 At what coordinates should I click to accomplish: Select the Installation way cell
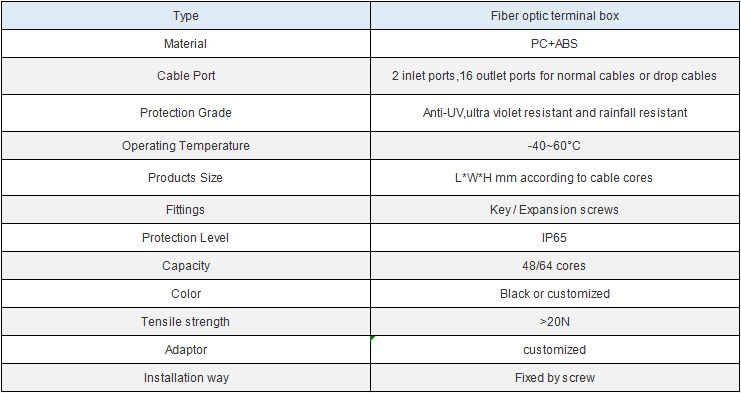186,378
